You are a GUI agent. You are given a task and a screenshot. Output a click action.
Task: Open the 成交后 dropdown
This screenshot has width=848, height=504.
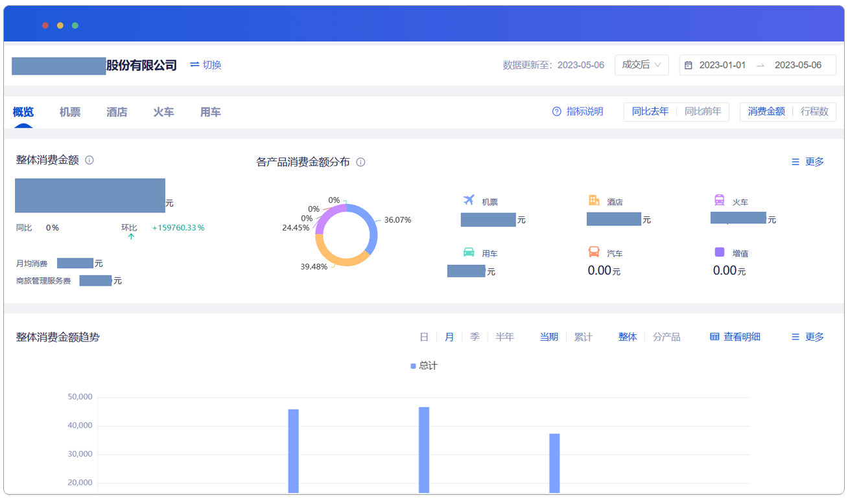pos(641,65)
